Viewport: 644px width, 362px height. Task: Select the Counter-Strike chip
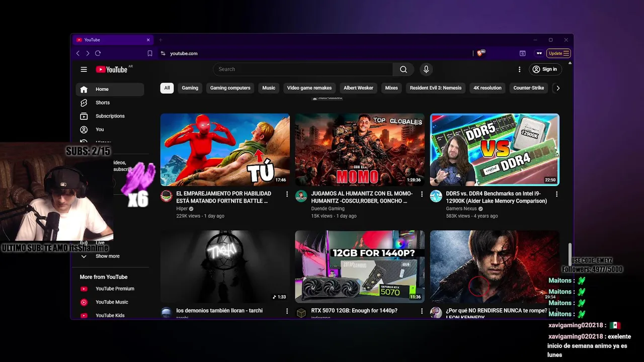[528, 88]
